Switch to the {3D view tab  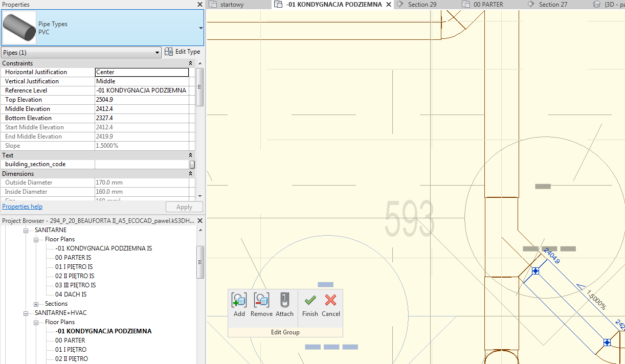coord(609,5)
